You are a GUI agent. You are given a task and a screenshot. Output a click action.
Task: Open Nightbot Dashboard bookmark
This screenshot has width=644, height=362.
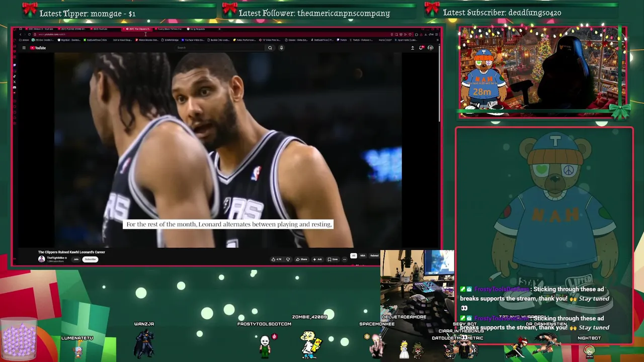pyautogui.click(x=69, y=40)
